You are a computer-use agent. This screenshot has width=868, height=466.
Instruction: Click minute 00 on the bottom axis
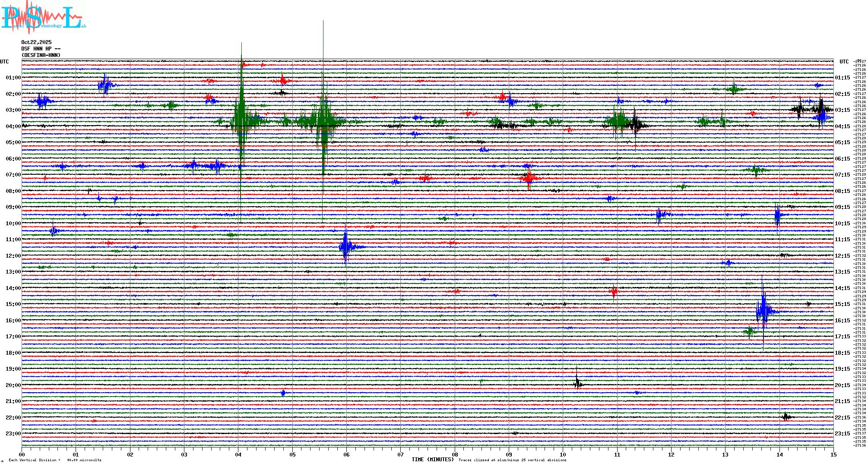[22, 454]
